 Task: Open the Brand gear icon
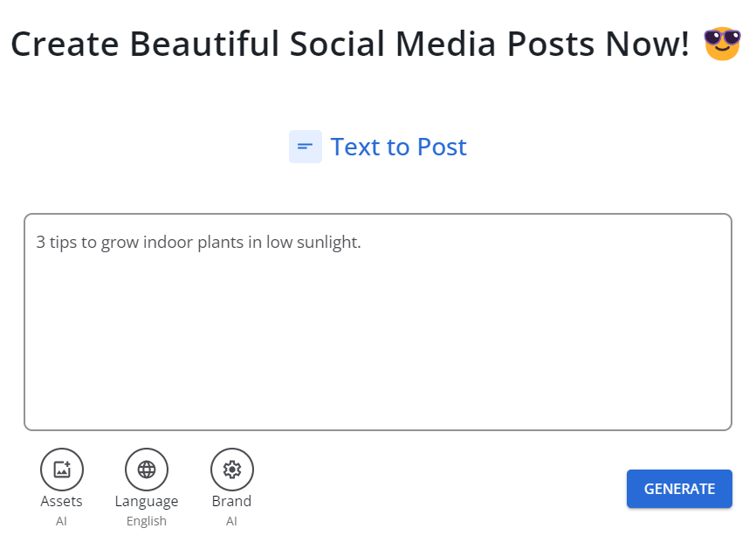[x=232, y=469]
